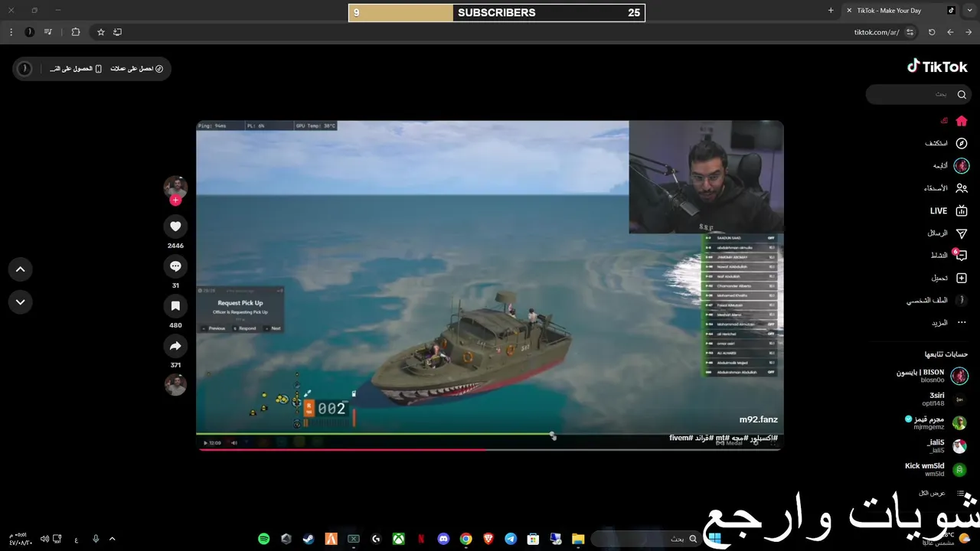Image resolution: width=980 pixels, height=551 pixels.
Task: Bookmark this page with the star icon
Action: tap(100, 32)
